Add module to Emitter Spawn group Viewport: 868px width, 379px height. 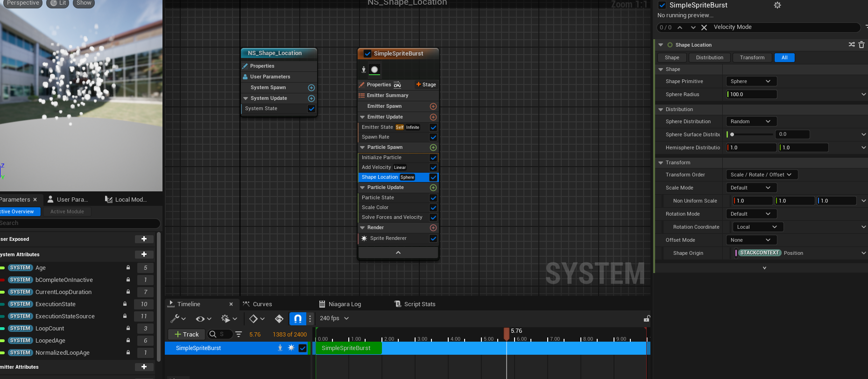pyautogui.click(x=433, y=106)
